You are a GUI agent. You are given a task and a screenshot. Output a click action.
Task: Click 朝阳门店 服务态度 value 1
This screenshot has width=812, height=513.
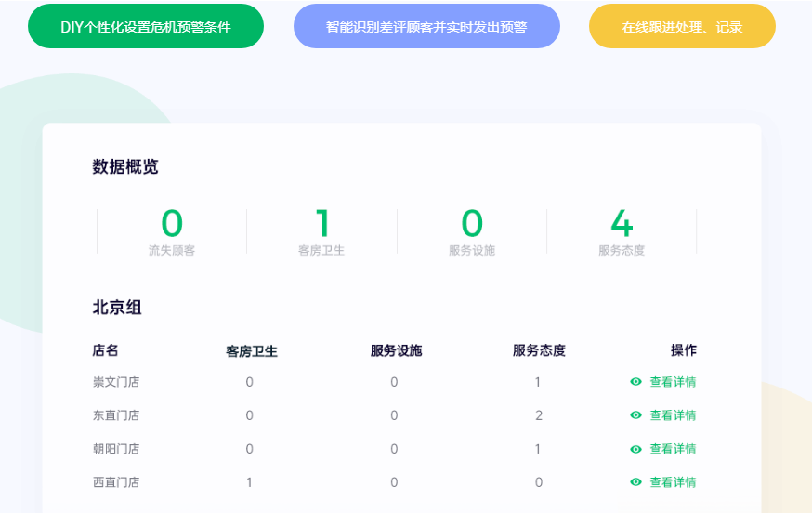538,449
